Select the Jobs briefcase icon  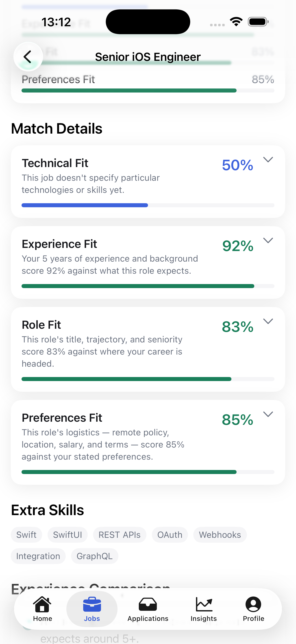(92, 604)
